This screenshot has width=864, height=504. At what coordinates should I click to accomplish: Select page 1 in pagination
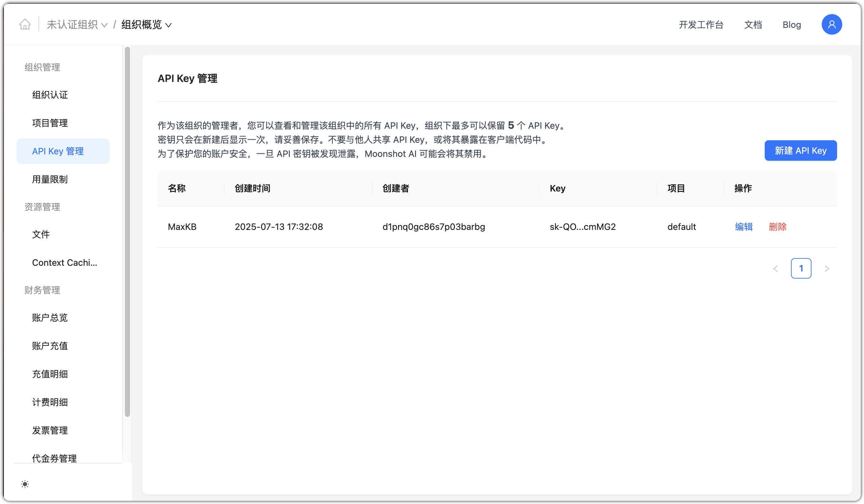click(801, 268)
